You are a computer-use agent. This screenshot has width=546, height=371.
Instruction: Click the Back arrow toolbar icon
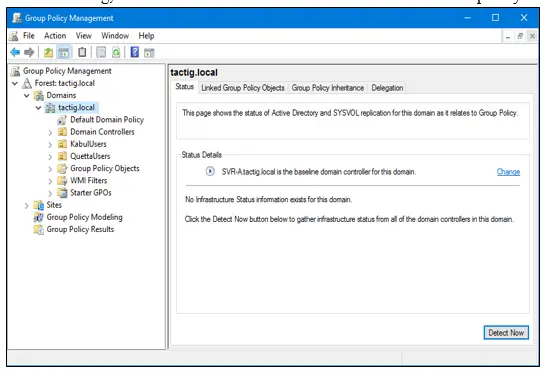click(x=15, y=53)
